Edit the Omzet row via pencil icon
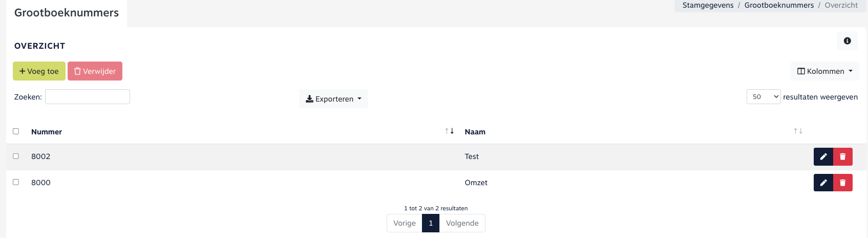The height and width of the screenshot is (238, 868). pyautogui.click(x=823, y=183)
